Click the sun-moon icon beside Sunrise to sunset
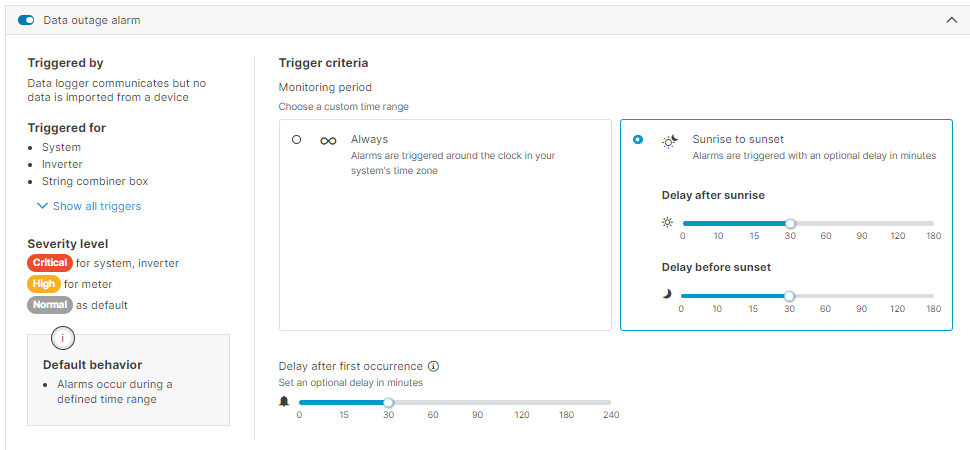Viewport: 970px width, 450px height. tap(670, 141)
